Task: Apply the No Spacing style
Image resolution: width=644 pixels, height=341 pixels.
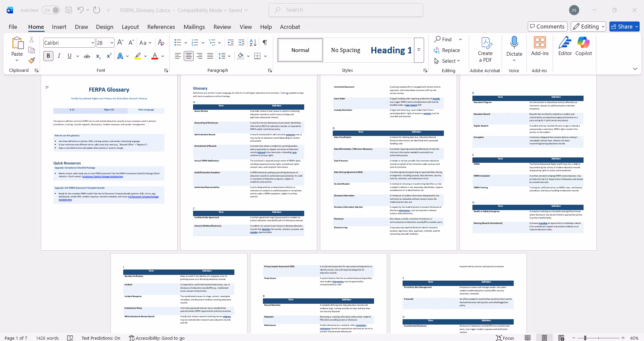Action: 346,50
